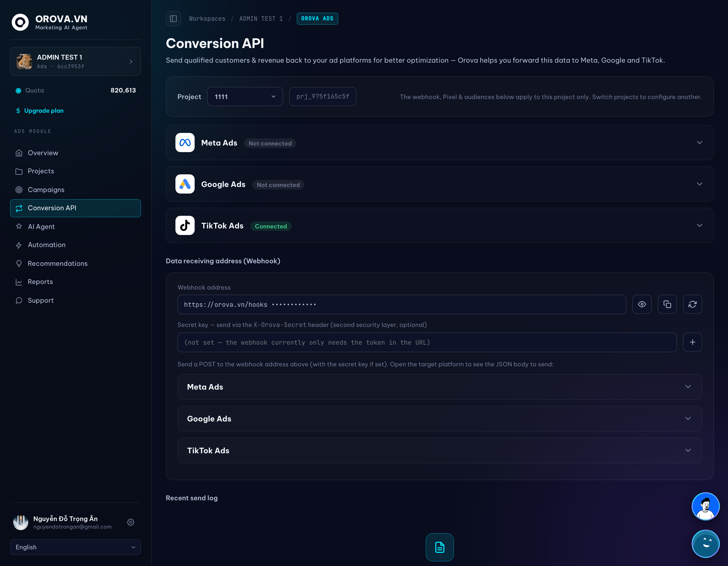Image resolution: width=728 pixels, height=566 pixels.
Task: Open the English language selector
Action: click(x=75, y=547)
